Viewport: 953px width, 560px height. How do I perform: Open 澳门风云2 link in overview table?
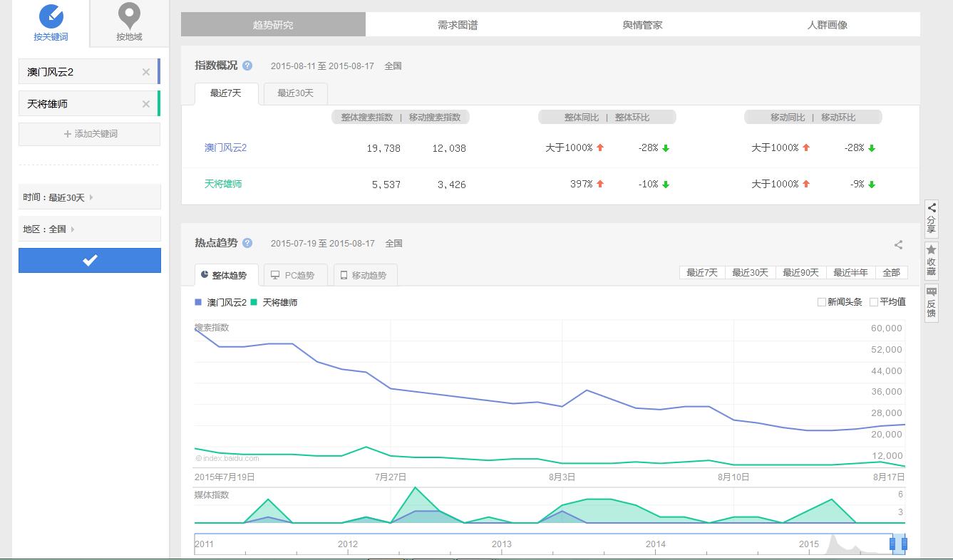tap(225, 147)
